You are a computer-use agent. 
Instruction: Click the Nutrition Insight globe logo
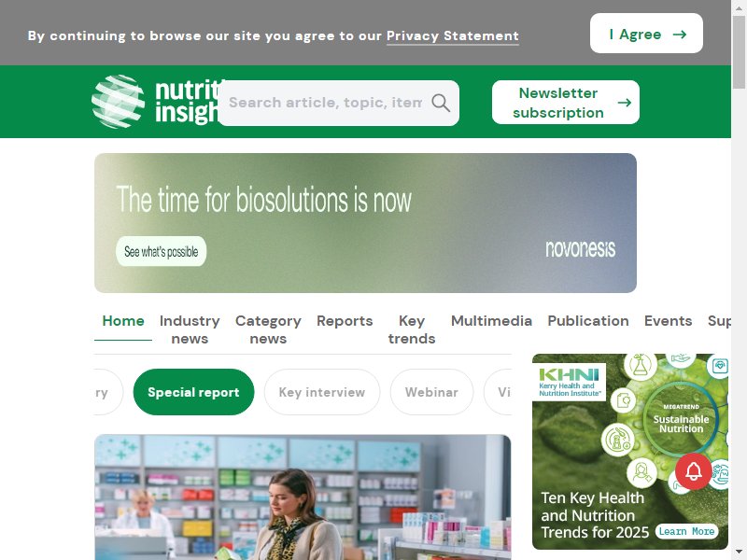(x=119, y=102)
